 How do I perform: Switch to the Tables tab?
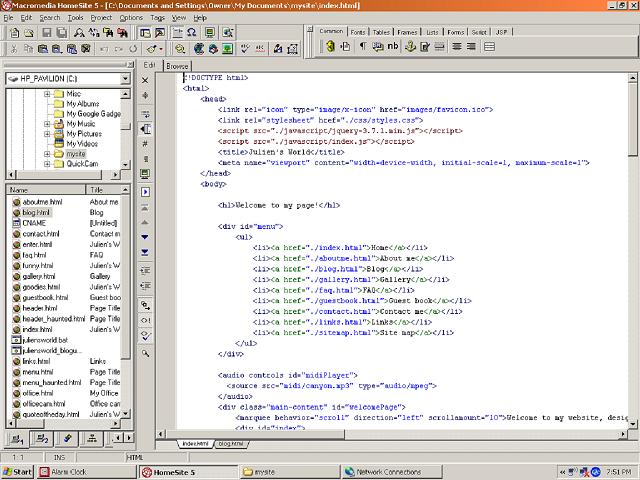click(381, 31)
